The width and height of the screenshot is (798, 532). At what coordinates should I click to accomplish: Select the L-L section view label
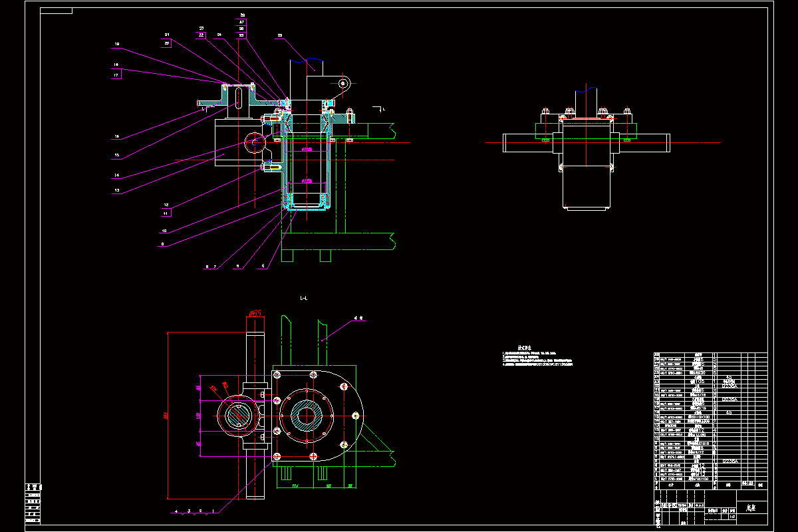click(x=304, y=298)
